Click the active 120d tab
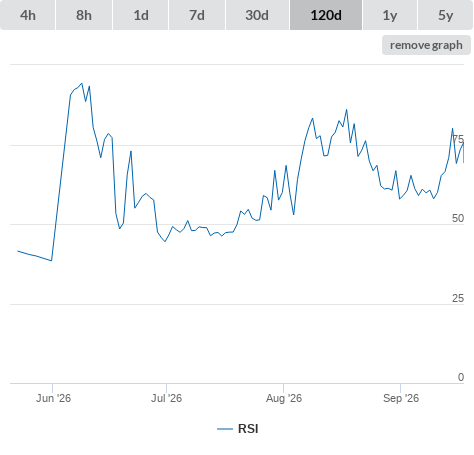This screenshot has height=455, width=474. 326,15
